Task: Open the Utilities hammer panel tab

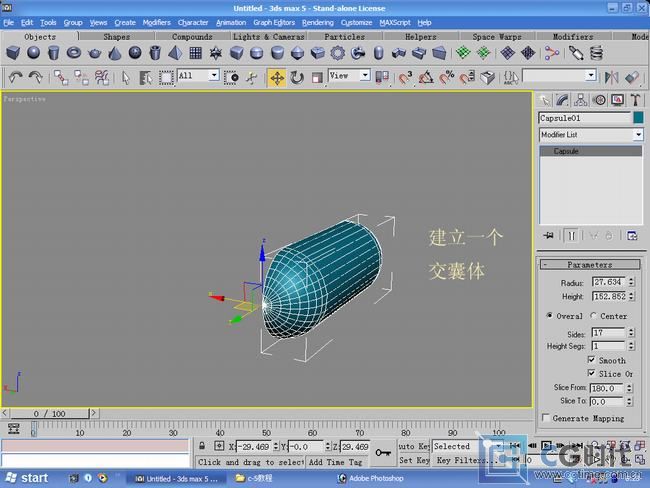Action: [635, 100]
